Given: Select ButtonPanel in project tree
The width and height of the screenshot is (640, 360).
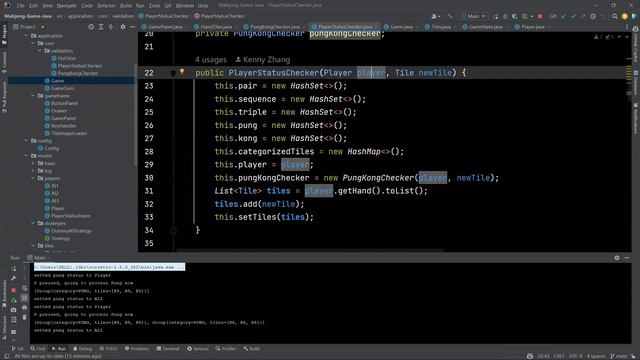Looking at the screenshot, I should coord(61,103).
